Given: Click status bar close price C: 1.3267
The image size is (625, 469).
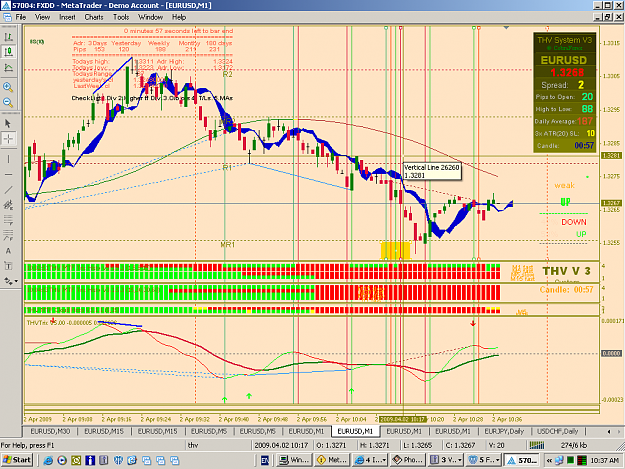Looking at the screenshot, I should [460, 445].
